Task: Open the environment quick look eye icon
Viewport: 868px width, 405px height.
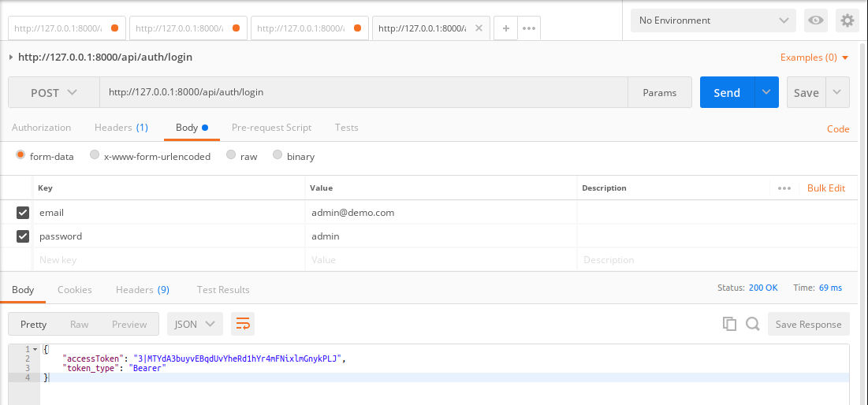Action: click(x=816, y=20)
